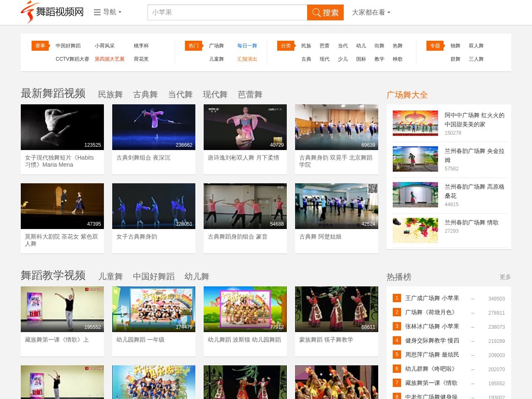Click 更多 beside the 热播榜 heading
532x399 pixels.
pyautogui.click(x=505, y=277)
